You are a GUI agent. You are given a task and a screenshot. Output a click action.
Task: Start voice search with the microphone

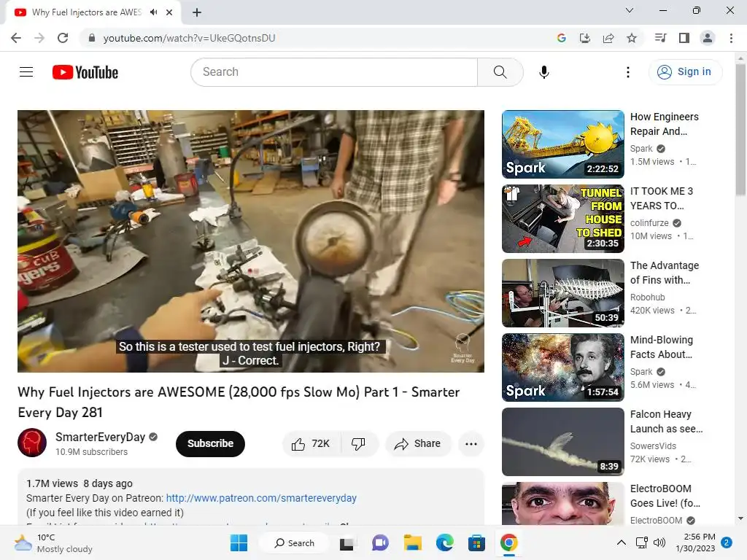(x=543, y=72)
